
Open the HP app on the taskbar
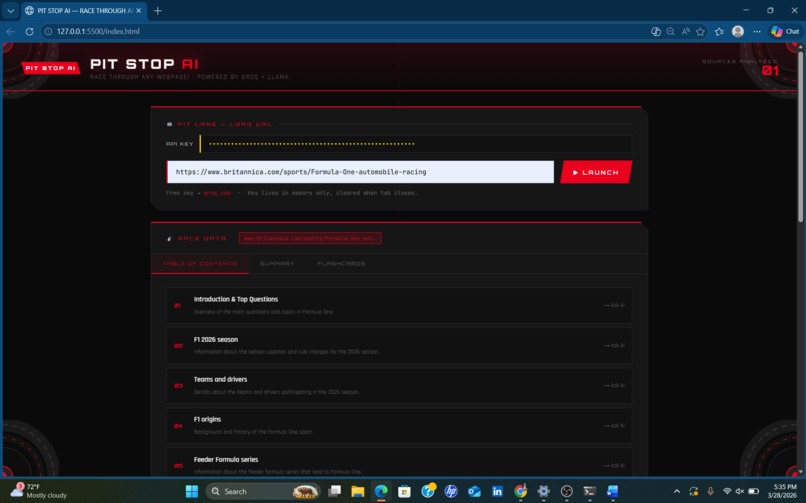[451, 491]
